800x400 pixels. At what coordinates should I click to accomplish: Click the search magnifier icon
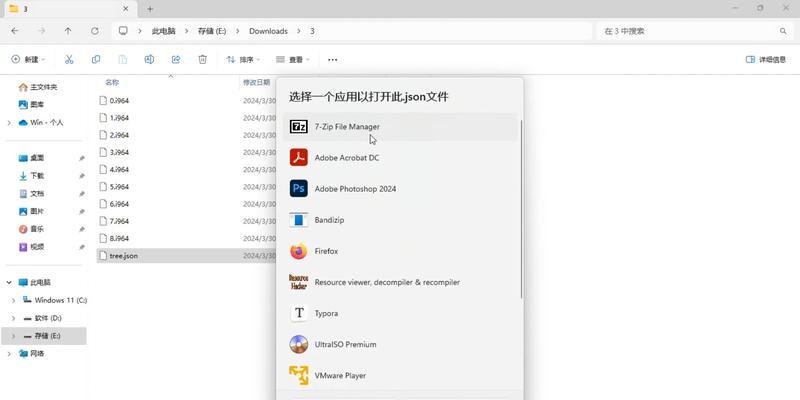[783, 31]
